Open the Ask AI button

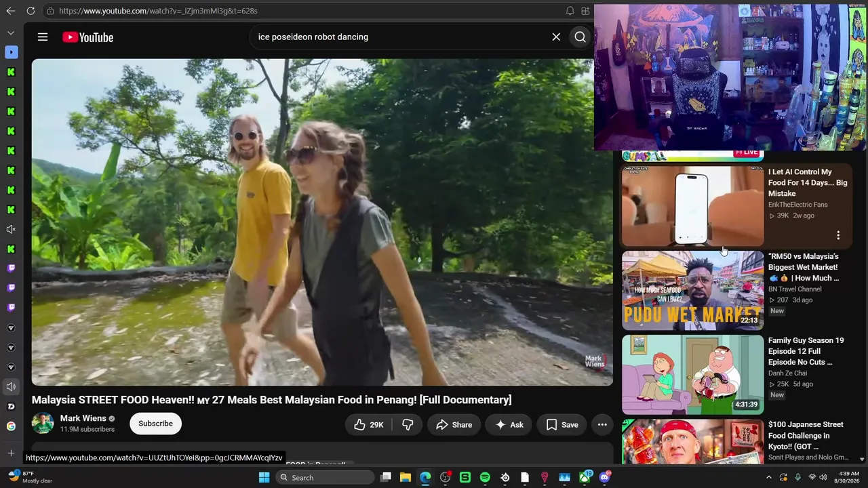point(509,425)
